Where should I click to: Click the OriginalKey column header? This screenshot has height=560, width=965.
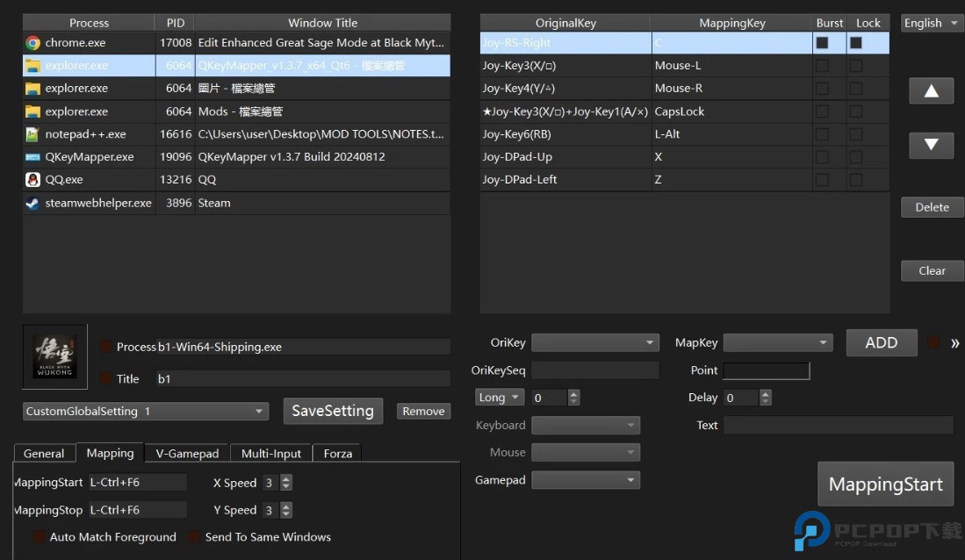click(x=565, y=23)
